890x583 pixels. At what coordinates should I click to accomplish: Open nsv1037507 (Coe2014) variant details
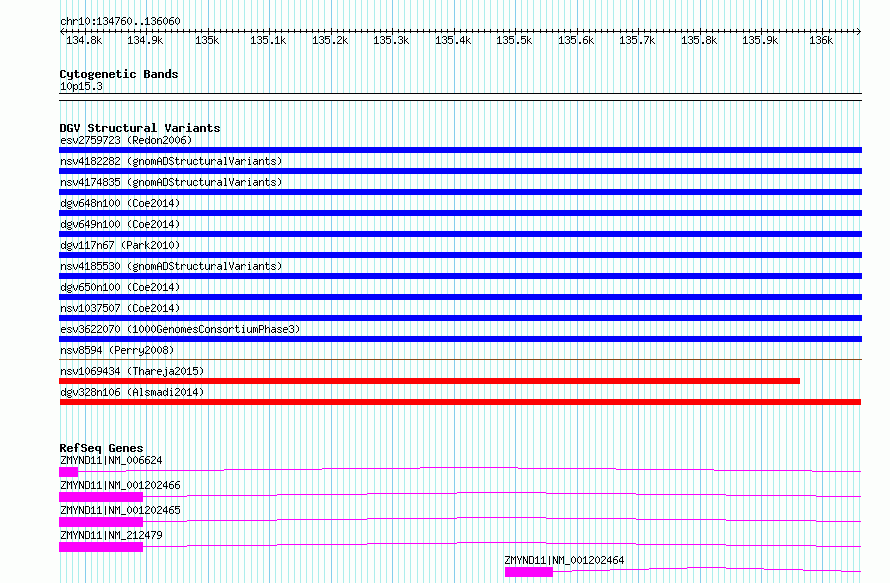120,308
